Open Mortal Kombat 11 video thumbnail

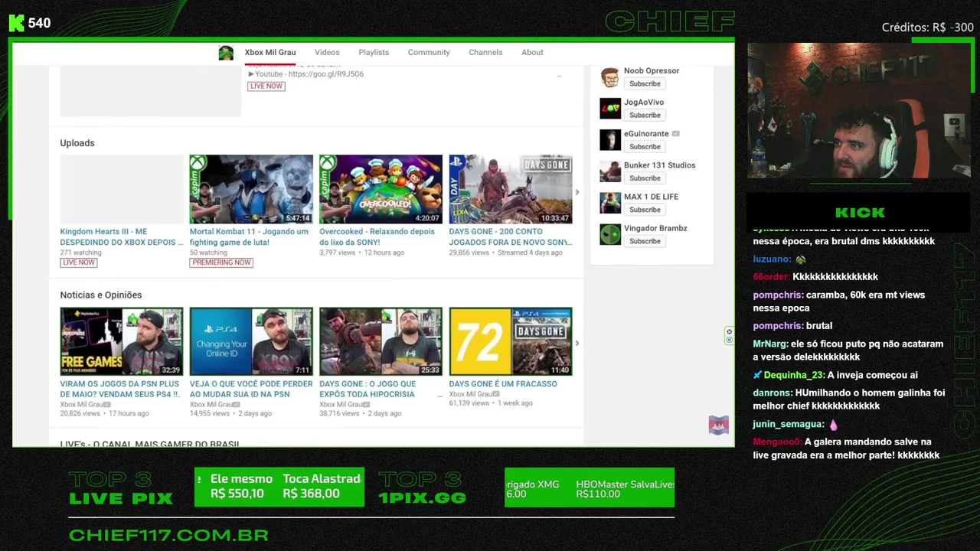[x=251, y=189]
